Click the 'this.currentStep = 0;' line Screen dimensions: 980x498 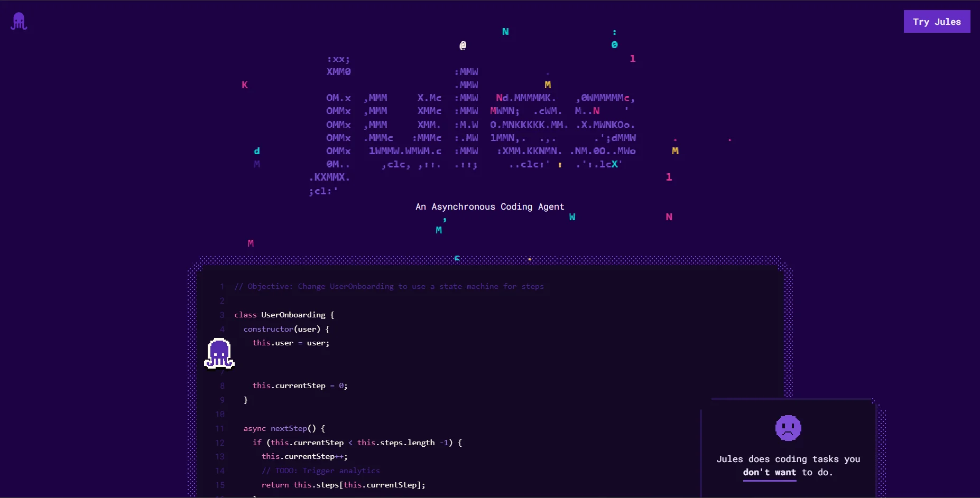[300, 386]
